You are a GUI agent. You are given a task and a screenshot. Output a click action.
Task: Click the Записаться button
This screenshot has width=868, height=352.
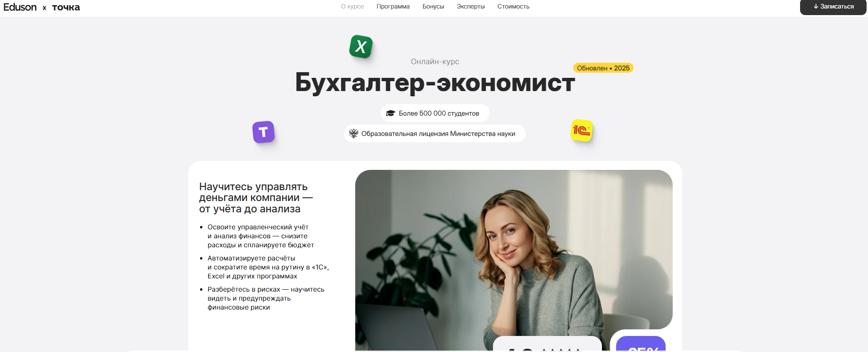tap(833, 7)
